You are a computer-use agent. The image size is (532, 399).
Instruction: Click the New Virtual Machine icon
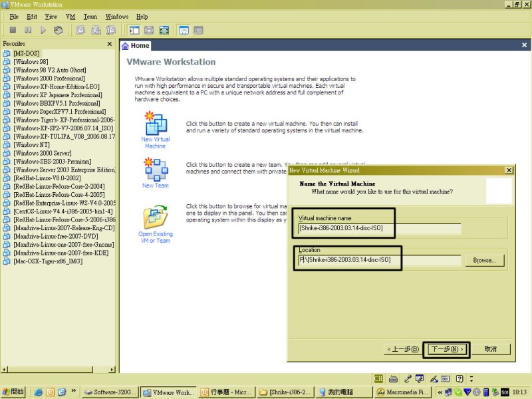tap(156, 123)
